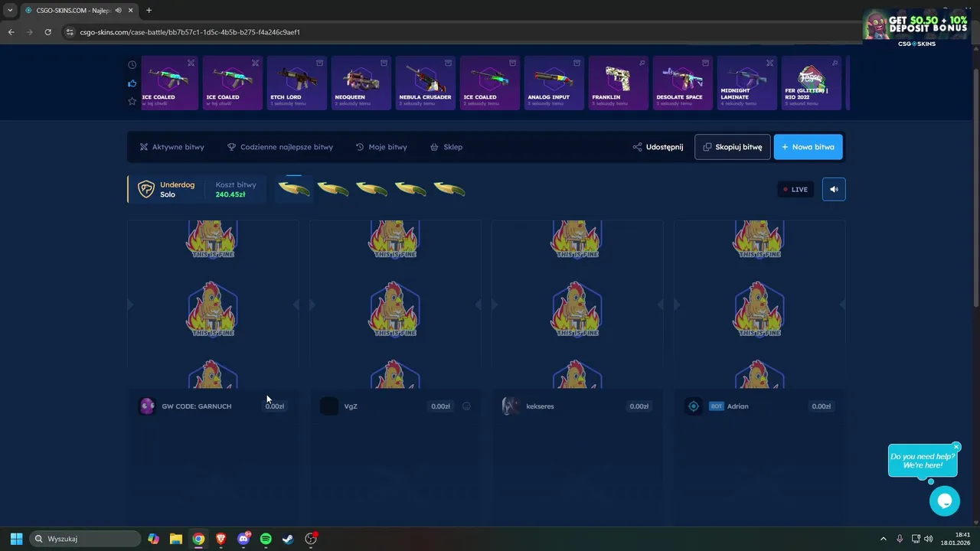The width and height of the screenshot is (980, 551).
Task: Go back in the browser
Action: point(11,32)
